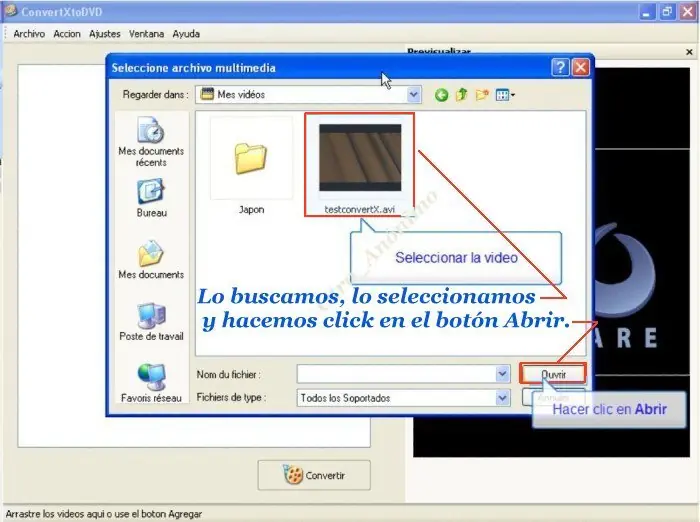700x522 pixels.
Task: Create a new folder in dialog
Action: point(482,95)
